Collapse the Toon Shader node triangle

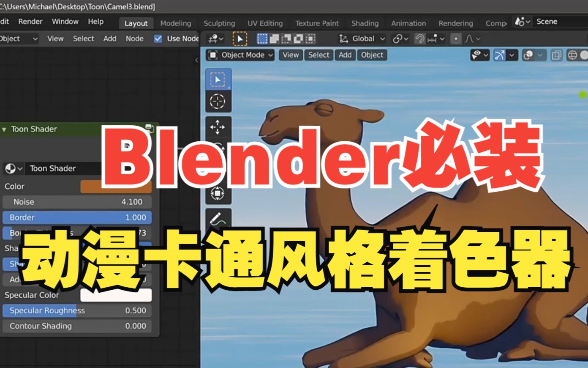[4, 129]
